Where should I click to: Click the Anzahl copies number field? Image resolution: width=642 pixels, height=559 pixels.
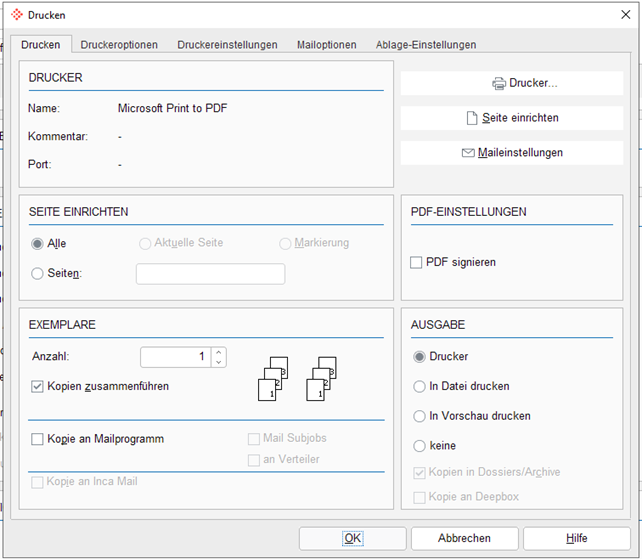tap(176, 357)
